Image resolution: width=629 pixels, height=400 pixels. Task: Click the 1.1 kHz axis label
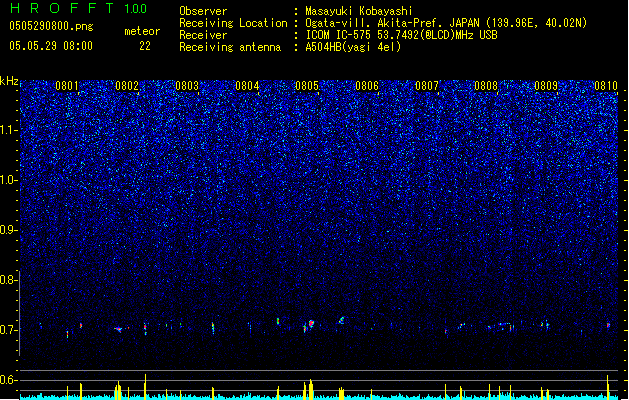click(9, 130)
